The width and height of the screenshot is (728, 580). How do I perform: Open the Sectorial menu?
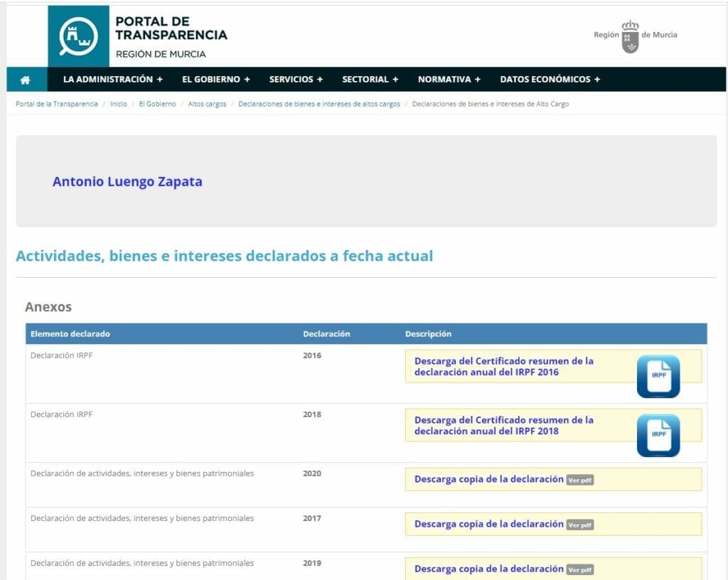[x=370, y=80]
